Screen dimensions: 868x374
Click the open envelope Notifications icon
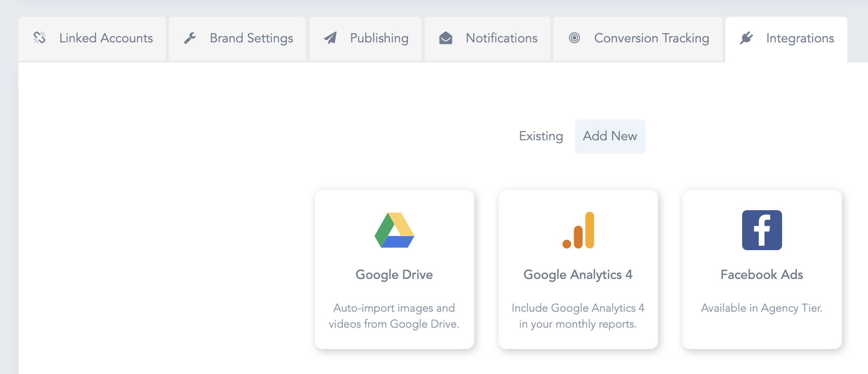point(446,38)
